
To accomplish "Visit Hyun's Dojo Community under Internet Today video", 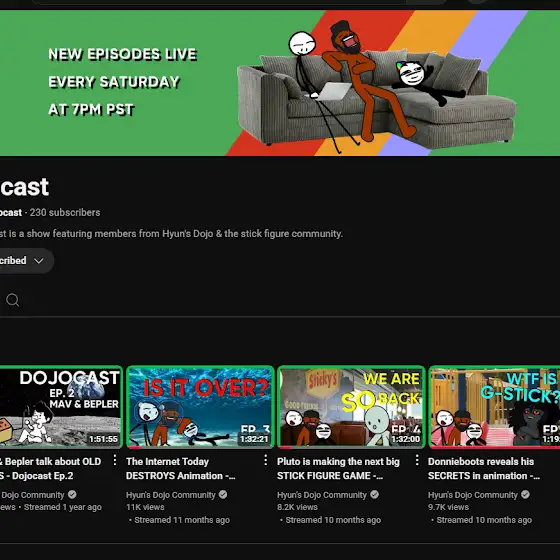I will click(x=171, y=495).
